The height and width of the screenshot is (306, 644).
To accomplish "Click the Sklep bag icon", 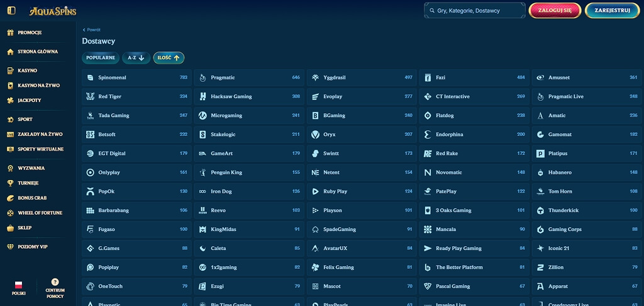I will [x=10, y=228].
